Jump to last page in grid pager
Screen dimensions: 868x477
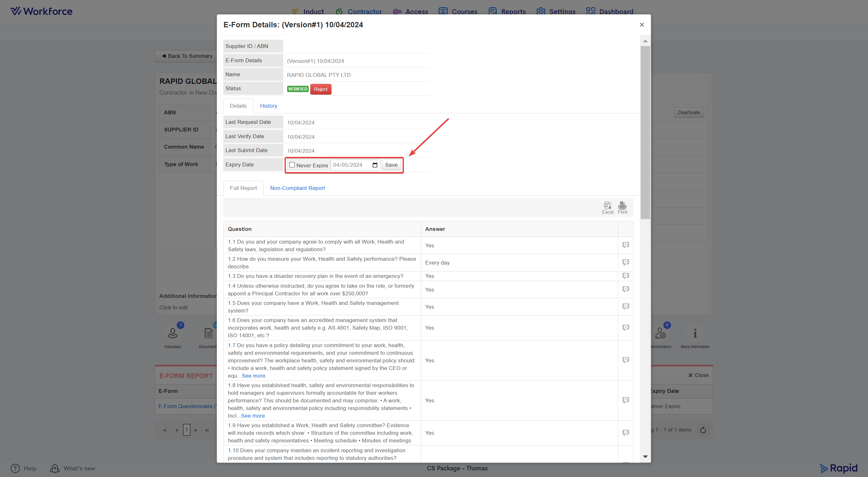point(207,430)
